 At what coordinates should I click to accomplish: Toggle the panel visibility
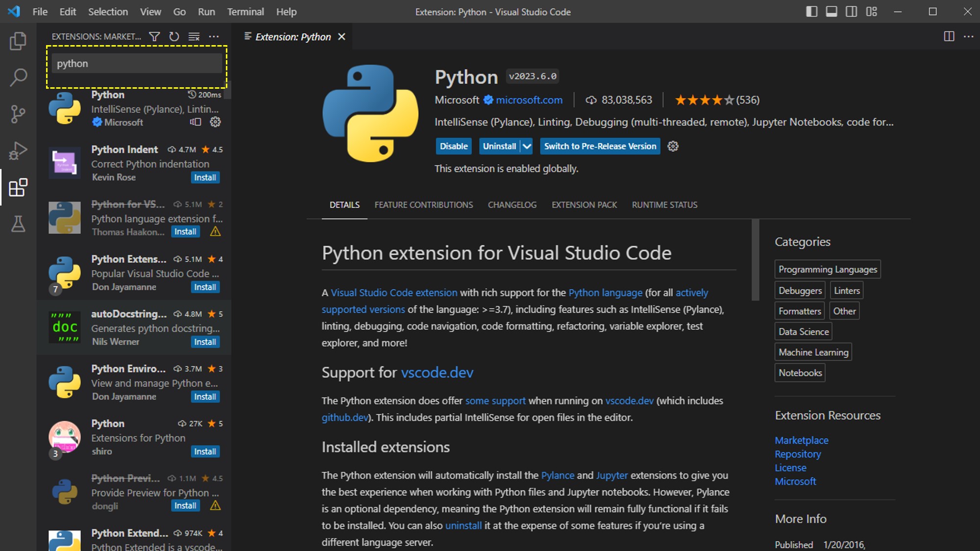tap(832, 11)
